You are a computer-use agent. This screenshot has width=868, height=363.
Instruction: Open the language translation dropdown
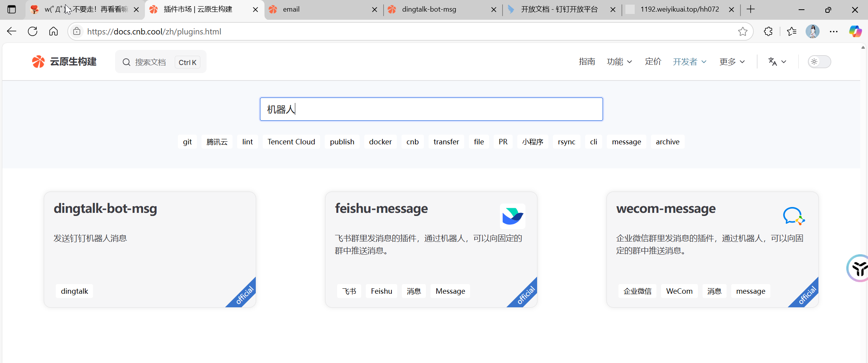[777, 62]
